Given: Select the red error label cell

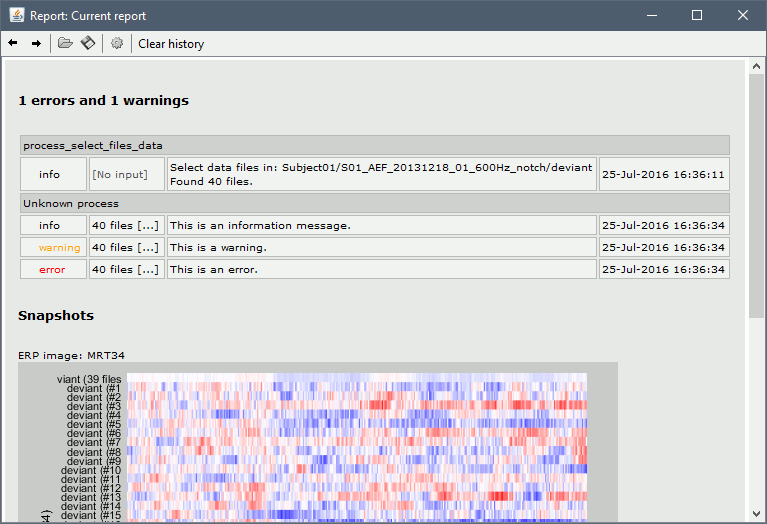Looking at the screenshot, I should pos(53,269).
